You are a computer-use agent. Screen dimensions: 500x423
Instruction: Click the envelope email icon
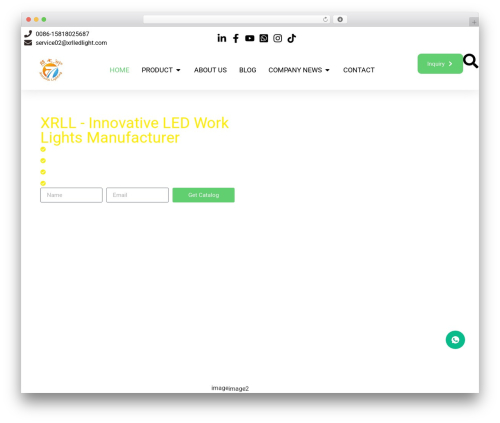(x=28, y=43)
